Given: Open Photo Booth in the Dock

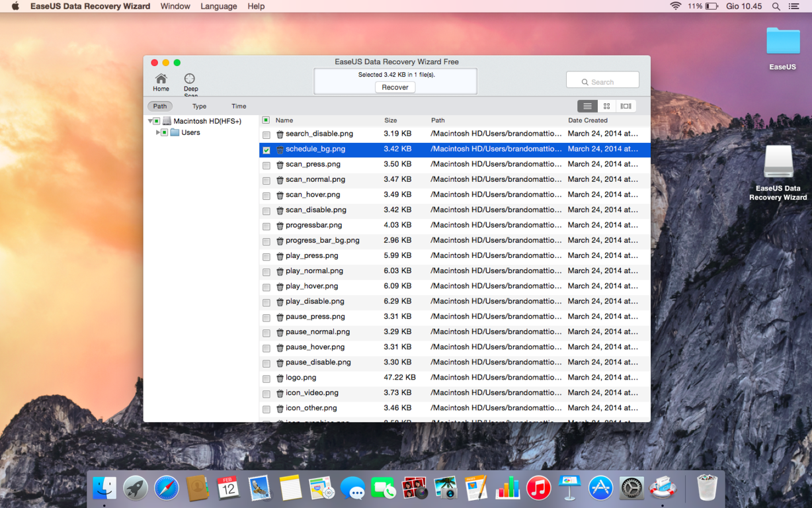Looking at the screenshot, I should click(x=415, y=488).
